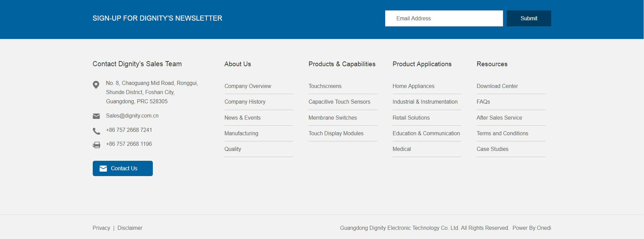Open Home Appliances applications page

point(413,86)
